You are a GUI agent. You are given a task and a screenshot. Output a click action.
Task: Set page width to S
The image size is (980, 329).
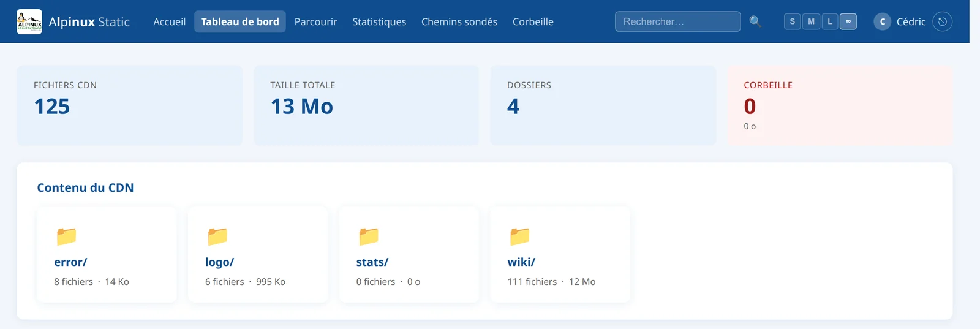(x=792, y=21)
